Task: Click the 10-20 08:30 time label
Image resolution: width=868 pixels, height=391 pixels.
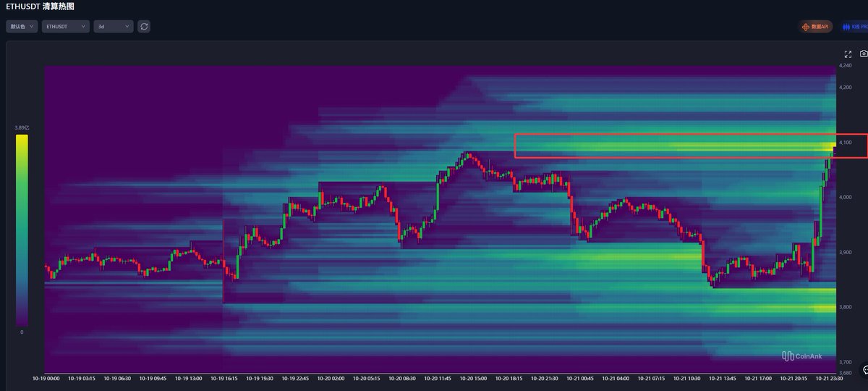Action: 402,378
